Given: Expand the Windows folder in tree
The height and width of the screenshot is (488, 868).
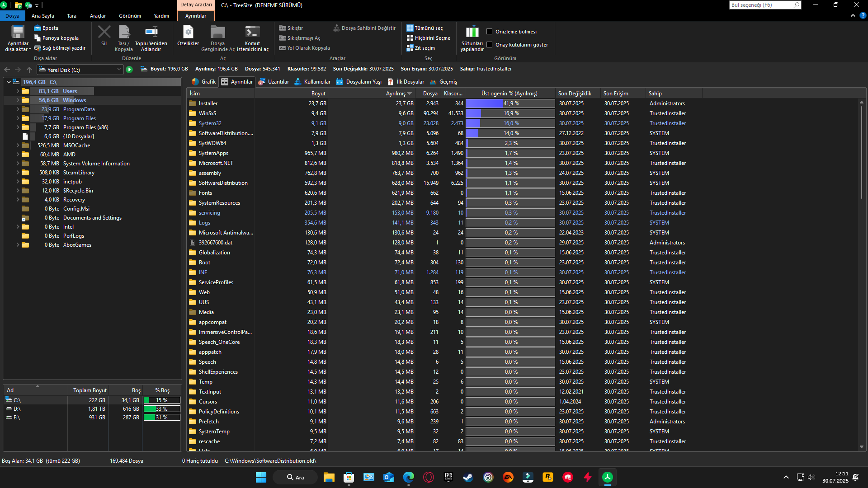Looking at the screenshot, I should tap(18, 100).
